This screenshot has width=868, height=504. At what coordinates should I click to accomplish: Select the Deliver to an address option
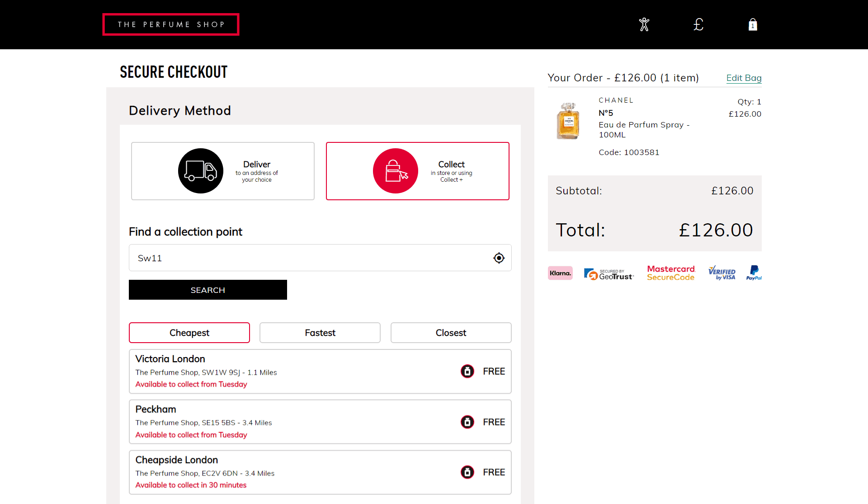[222, 171]
